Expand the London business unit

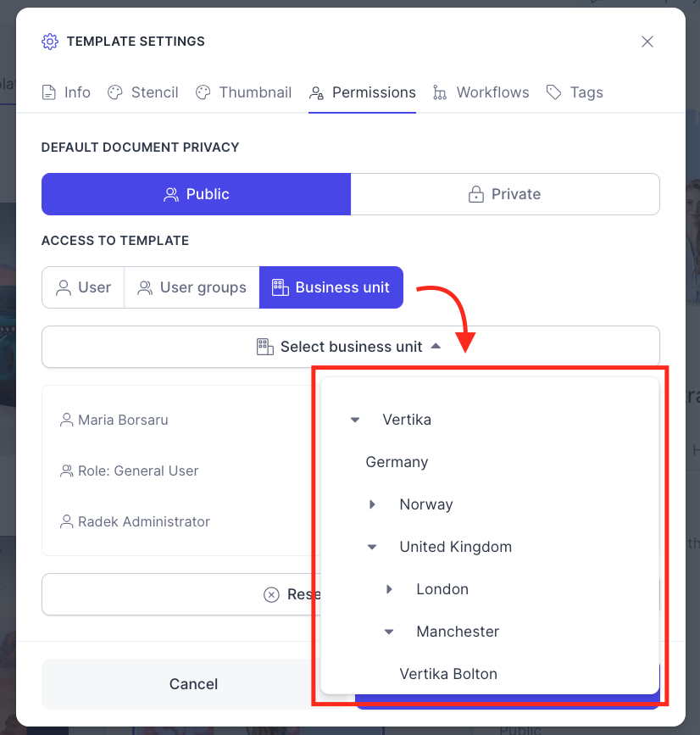click(389, 589)
